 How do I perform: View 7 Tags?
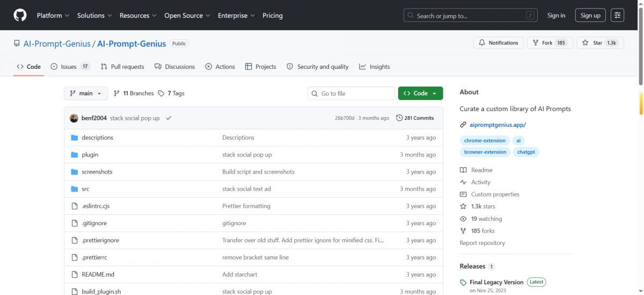(x=171, y=93)
